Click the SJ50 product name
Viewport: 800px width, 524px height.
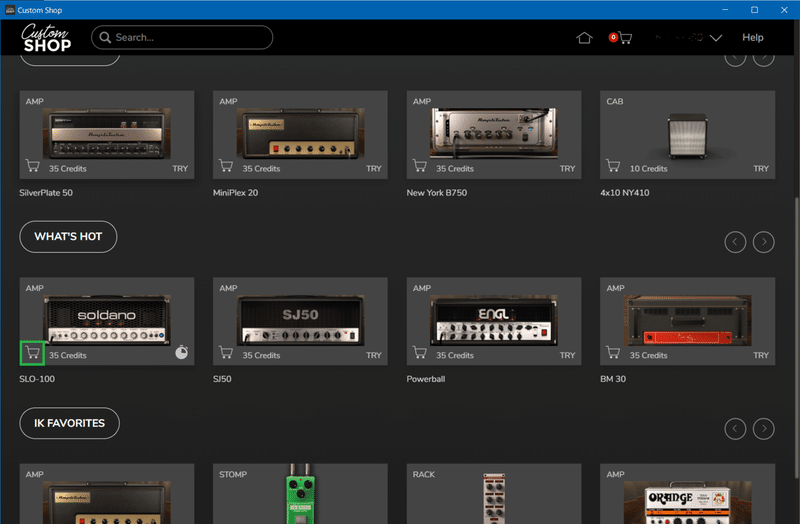222,379
